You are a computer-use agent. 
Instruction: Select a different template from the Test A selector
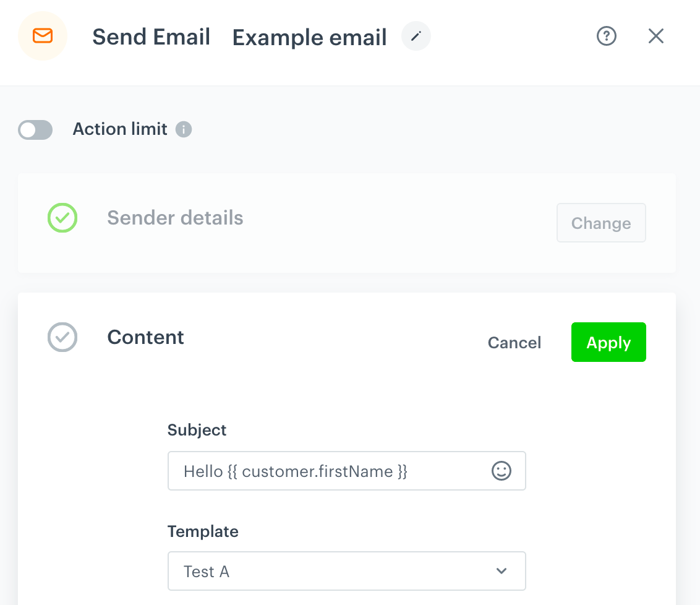(x=346, y=570)
